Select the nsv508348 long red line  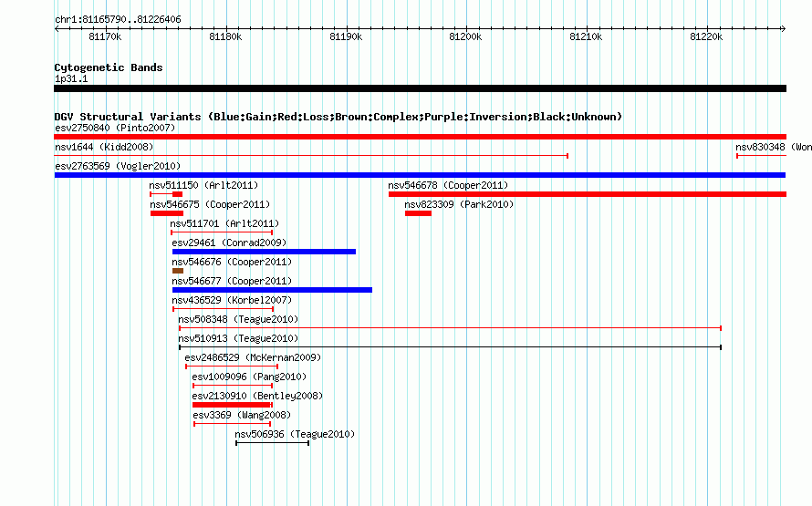pyautogui.click(x=450, y=328)
